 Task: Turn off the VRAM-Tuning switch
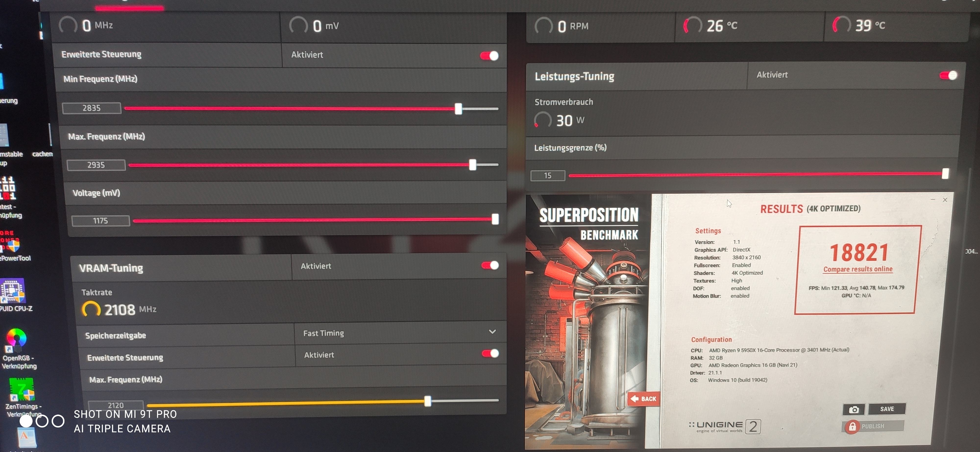tap(490, 265)
